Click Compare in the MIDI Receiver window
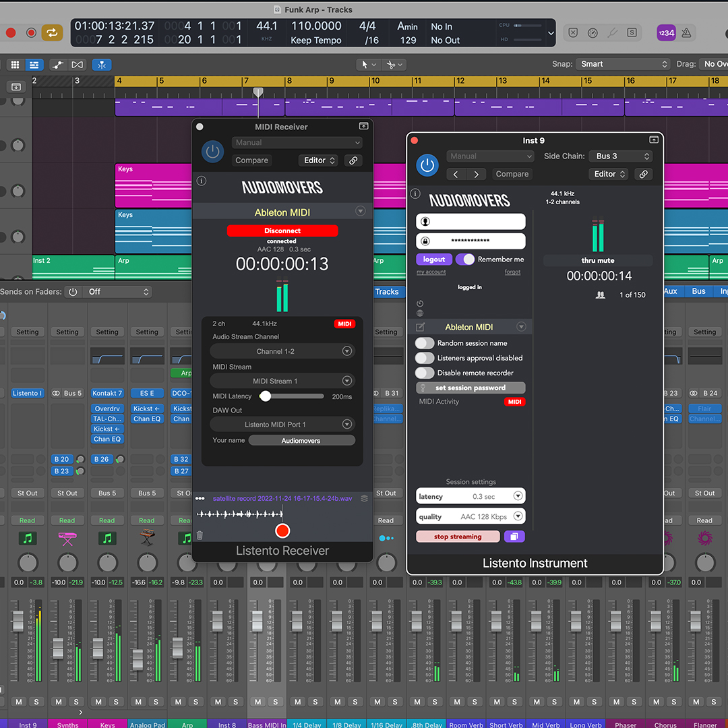The height and width of the screenshot is (728, 728). pos(251,160)
